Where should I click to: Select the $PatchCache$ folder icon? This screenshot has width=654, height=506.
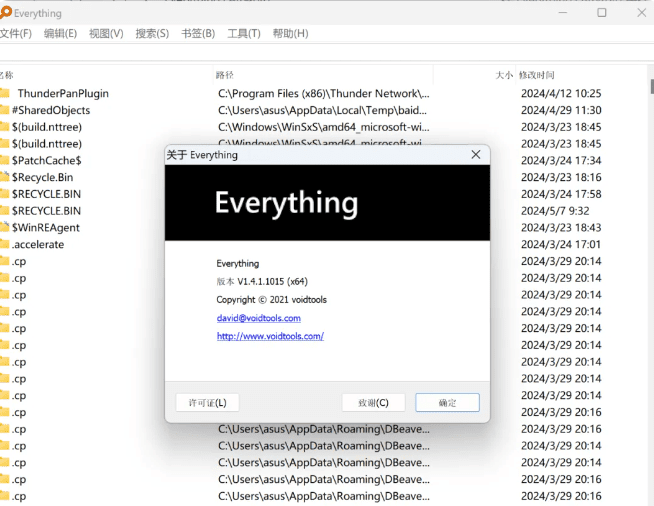(5, 160)
